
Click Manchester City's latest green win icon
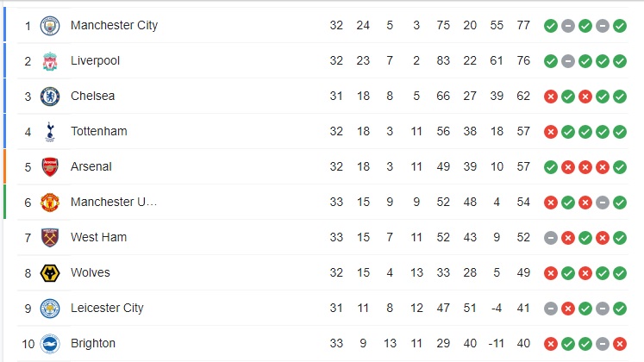pyautogui.click(x=620, y=26)
